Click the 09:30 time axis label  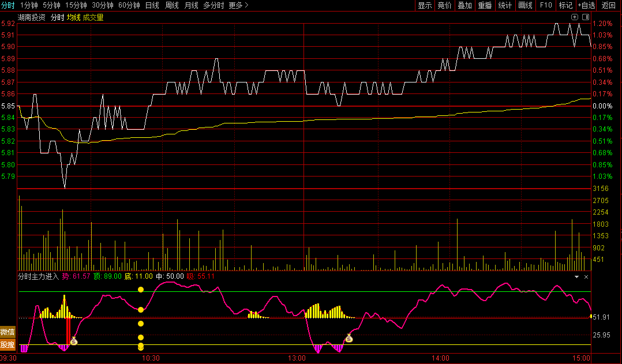(8, 358)
